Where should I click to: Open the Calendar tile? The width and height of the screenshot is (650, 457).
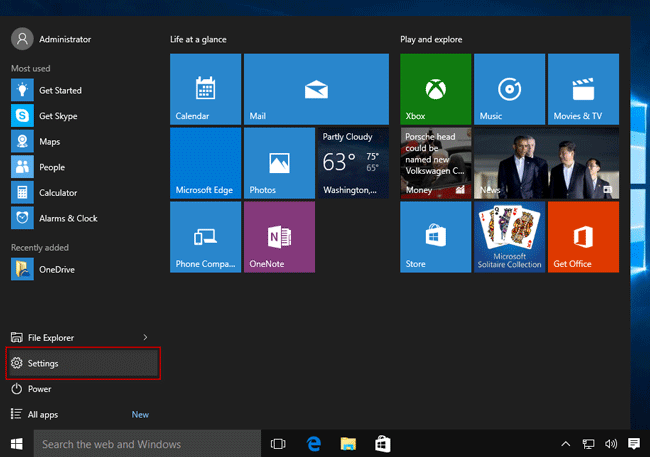[205, 89]
